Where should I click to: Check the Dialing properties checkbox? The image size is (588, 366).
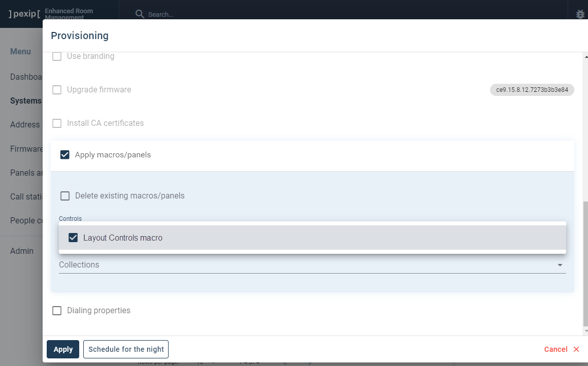(57, 311)
